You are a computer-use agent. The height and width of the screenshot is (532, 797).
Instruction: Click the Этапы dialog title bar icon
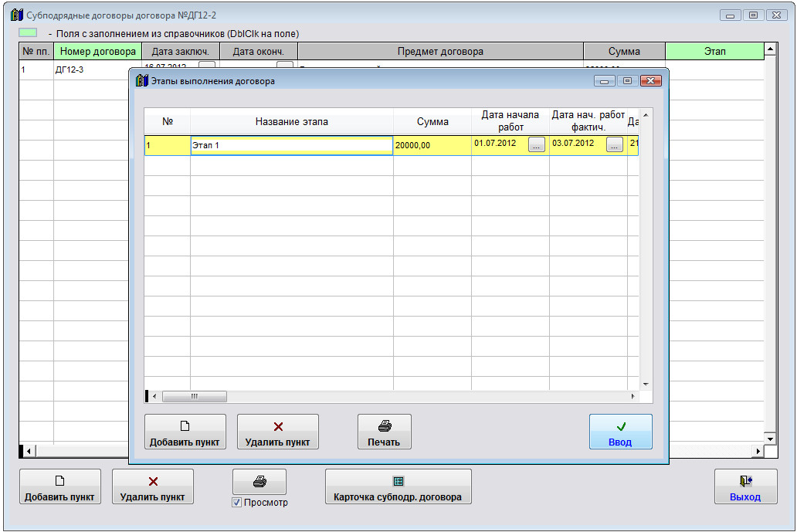142,80
